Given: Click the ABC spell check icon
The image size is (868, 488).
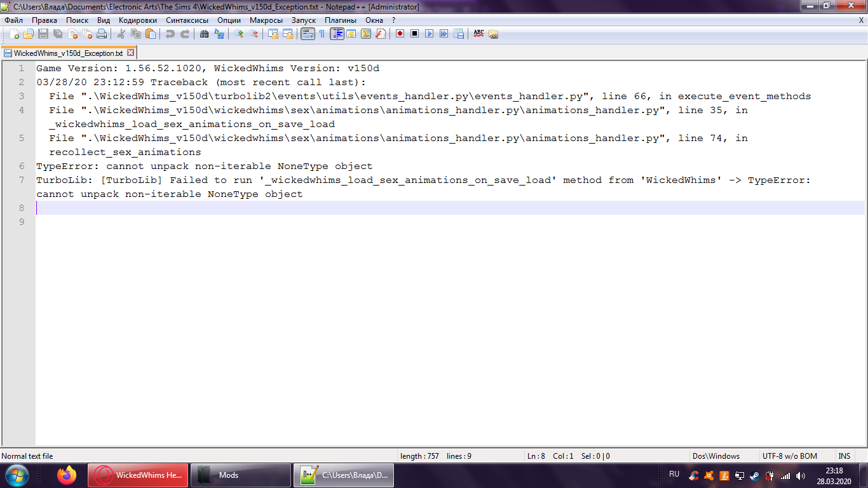Looking at the screenshot, I should click(478, 34).
